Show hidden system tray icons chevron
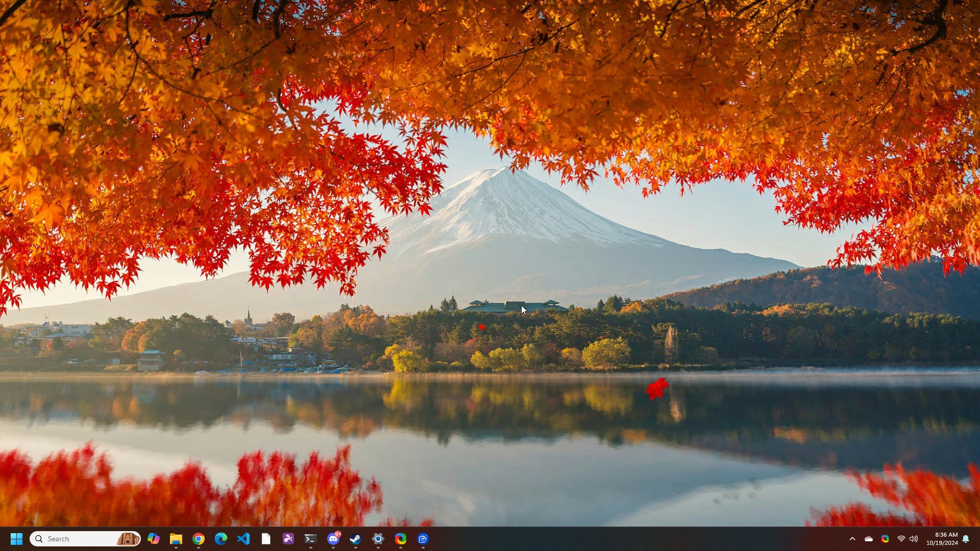Image resolution: width=980 pixels, height=551 pixels. (852, 539)
